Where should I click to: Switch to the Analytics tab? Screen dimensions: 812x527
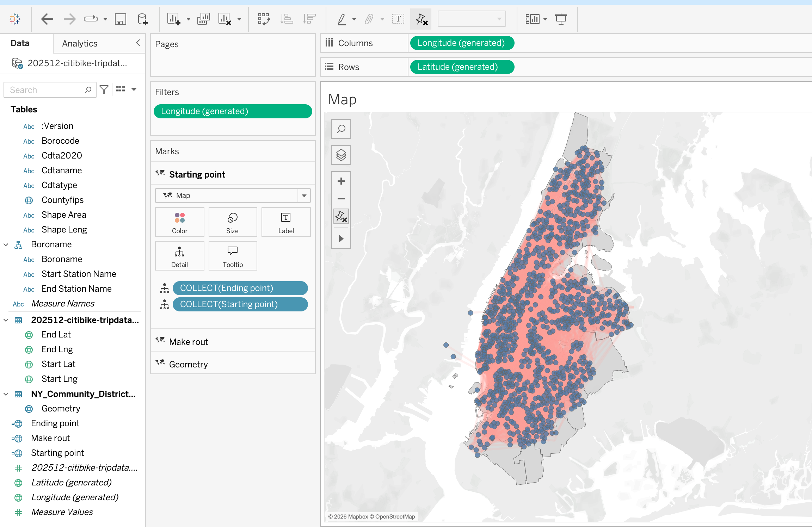coord(80,43)
